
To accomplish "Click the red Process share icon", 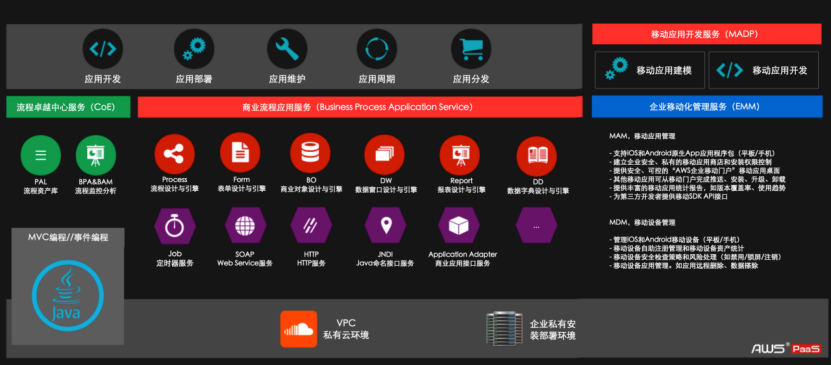I will 175,154.
